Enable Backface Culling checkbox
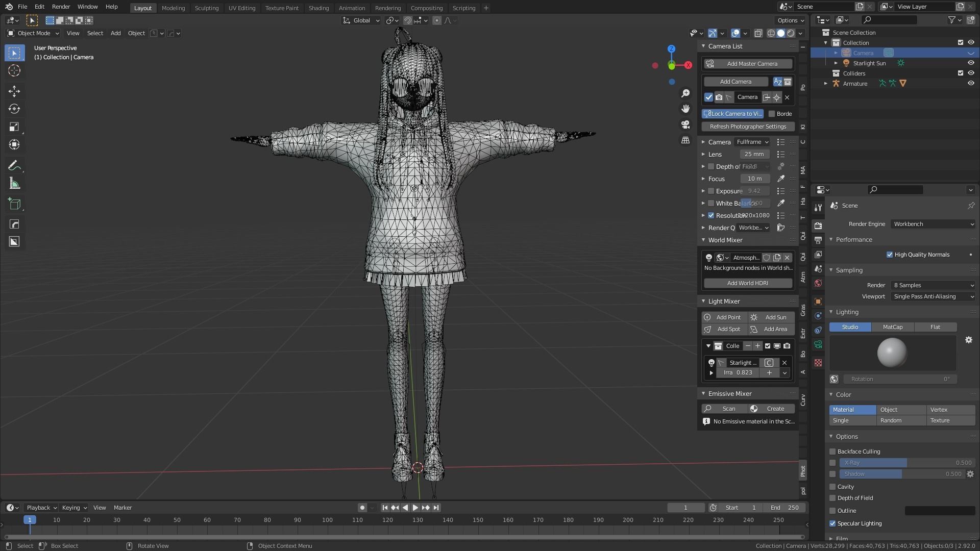 (832, 452)
